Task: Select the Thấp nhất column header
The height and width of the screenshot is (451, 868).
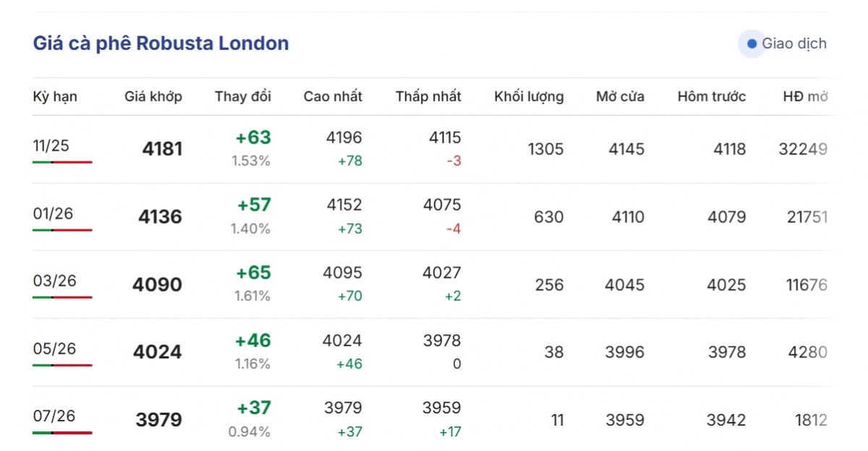Action: pos(428,96)
